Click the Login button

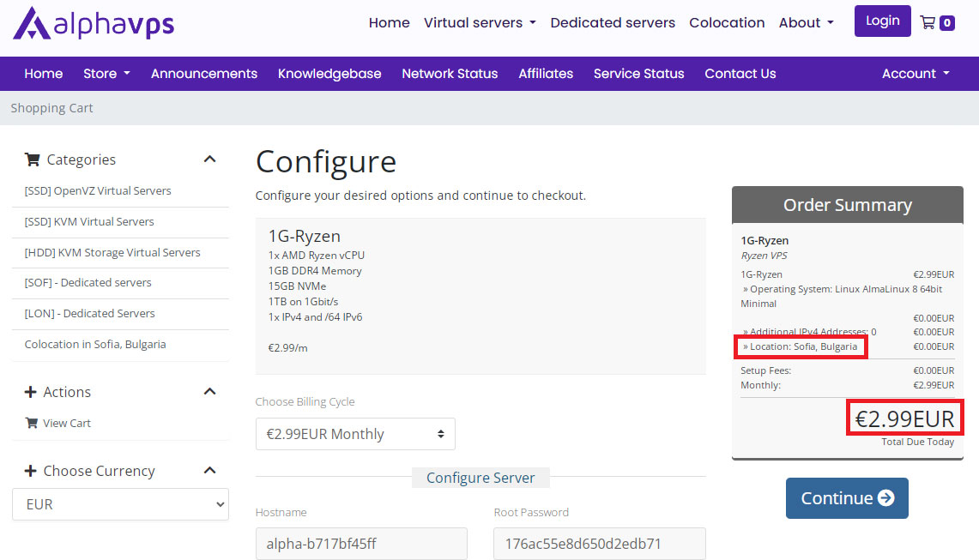(882, 21)
